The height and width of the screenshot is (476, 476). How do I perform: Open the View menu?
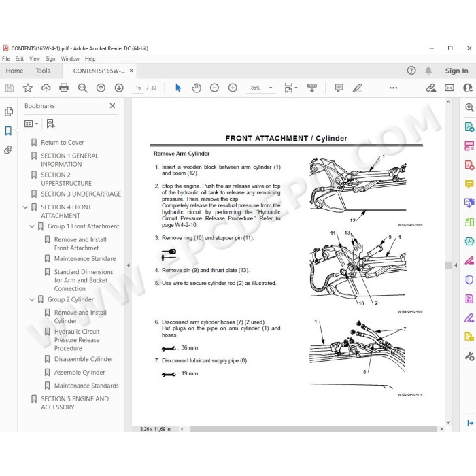[x=35, y=59]
